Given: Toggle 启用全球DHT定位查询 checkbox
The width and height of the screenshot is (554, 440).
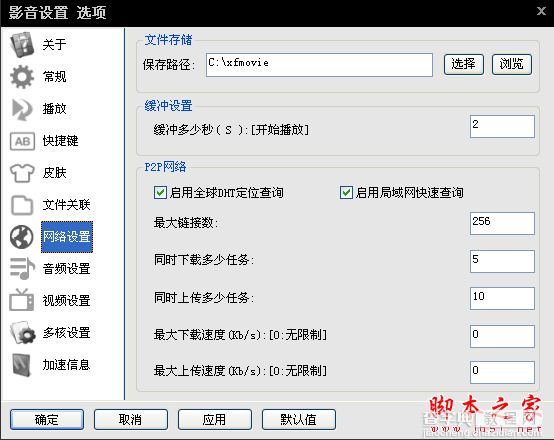Looking at the screenshot, I should point(160,193).
